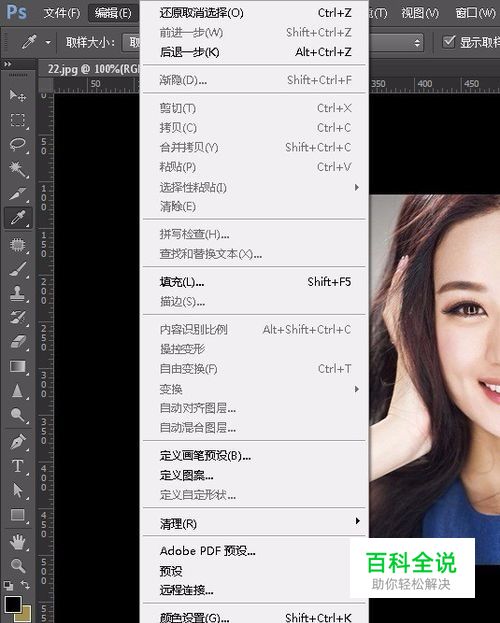
Task: Open the 视图(V) menu
Action: [x=420, y=13]
